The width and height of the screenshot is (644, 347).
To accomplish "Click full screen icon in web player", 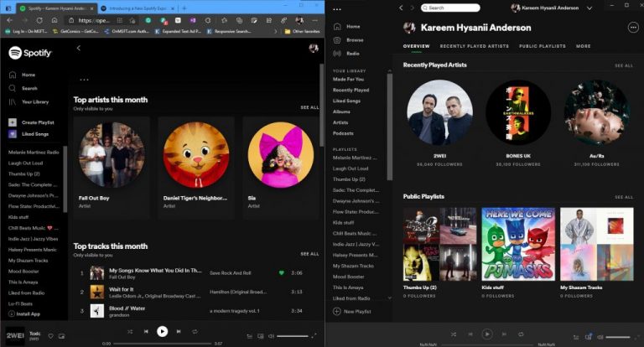I will pos(314,336).
